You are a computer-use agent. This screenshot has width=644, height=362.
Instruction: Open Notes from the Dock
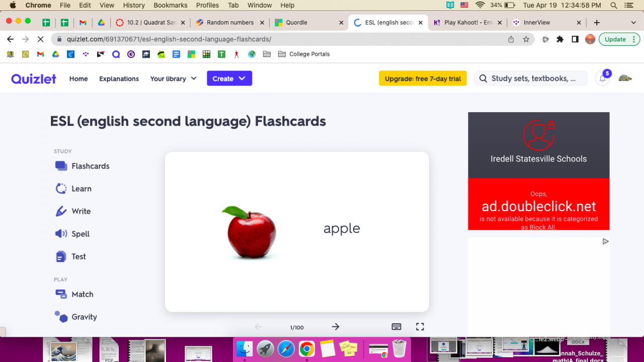(x=328, y=348)
